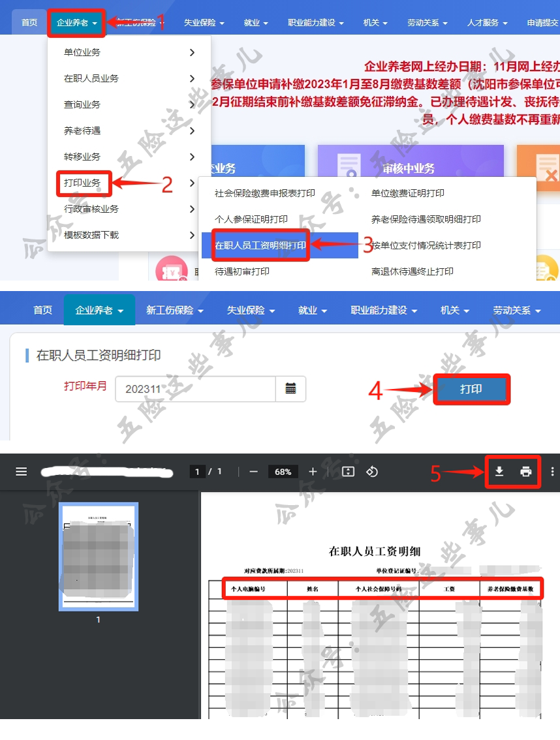
Task: Click the fit to page icon
Action: (348, 472)
